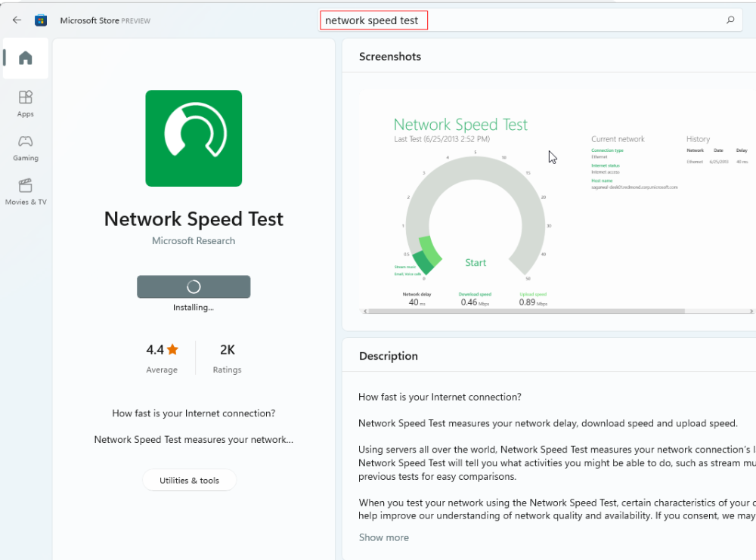Go back using the back arrow
This screenshot has width=756, height=560.
[17, 20]
